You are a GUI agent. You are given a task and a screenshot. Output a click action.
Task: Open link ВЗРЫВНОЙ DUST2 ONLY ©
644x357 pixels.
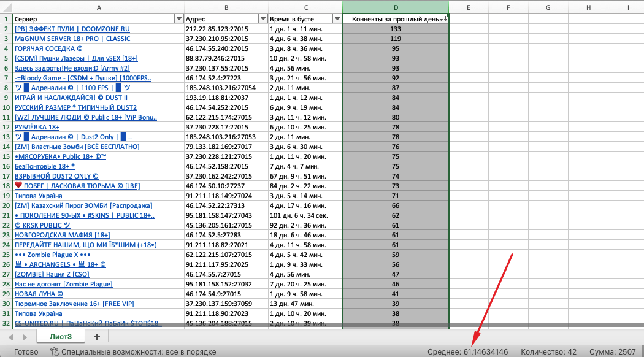click(56, 176)
